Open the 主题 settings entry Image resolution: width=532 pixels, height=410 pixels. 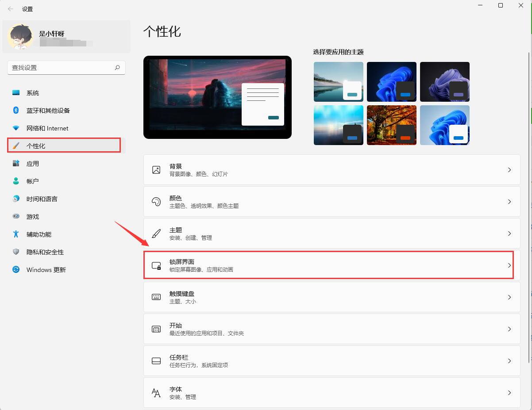(332, 233)
